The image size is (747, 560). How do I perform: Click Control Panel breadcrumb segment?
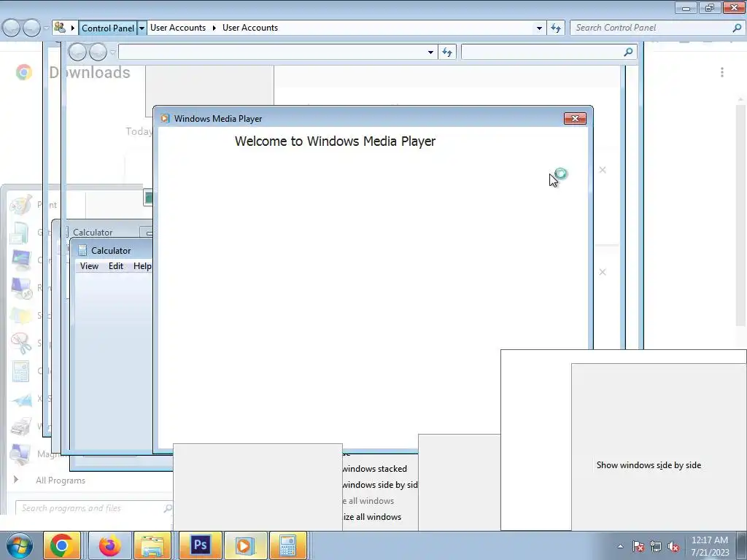(108, 28)
